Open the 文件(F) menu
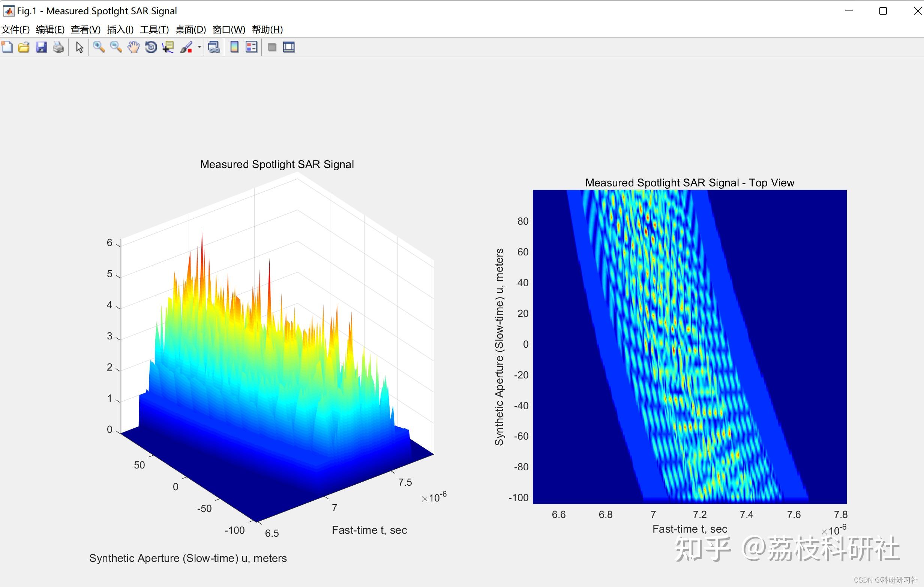Viewport: 924px width, 587px height. [x=15, y=30]
